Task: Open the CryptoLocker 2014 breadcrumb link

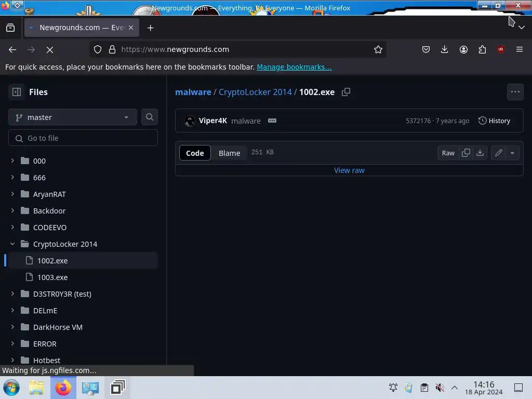Action: [x=255, y=92]
